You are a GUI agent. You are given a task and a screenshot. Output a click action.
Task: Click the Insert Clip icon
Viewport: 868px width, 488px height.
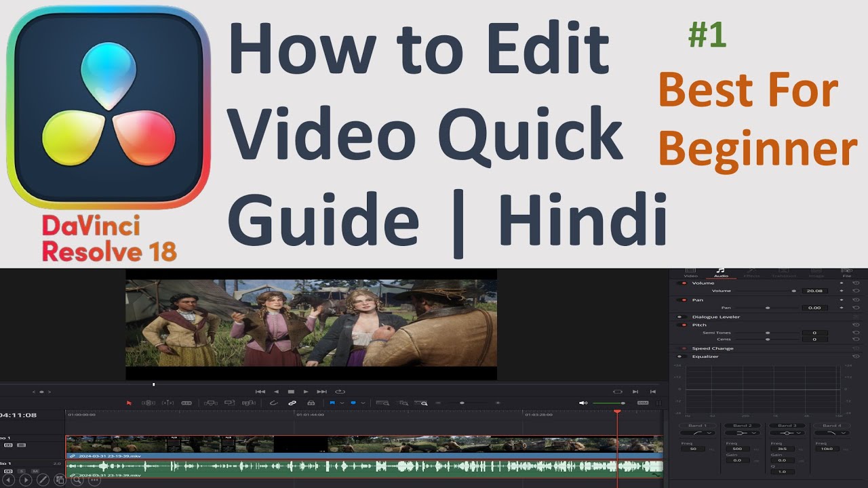pyautogui.click(x=210, y=403)
